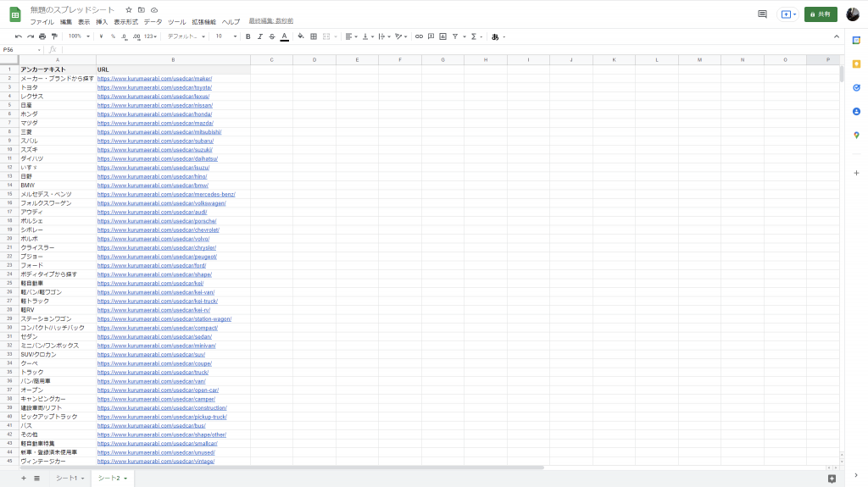
Task: Hide the menus with the collapse arrow
Action: coord(837,36)
